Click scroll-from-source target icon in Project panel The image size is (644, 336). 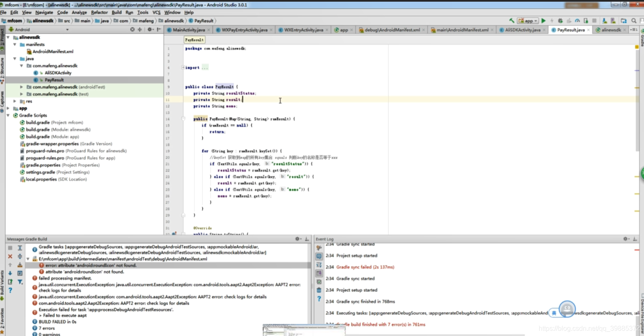pyautogui.click(x=132, y=30)
